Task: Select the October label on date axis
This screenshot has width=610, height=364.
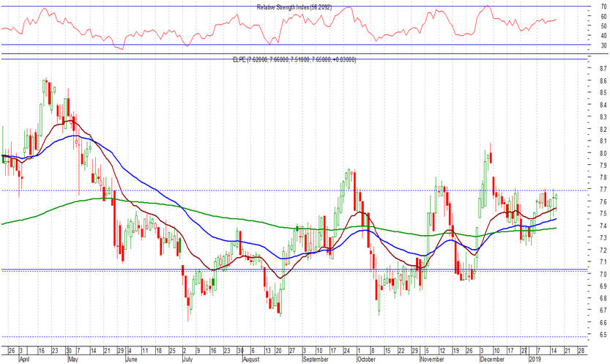Action: pos(365,360)
